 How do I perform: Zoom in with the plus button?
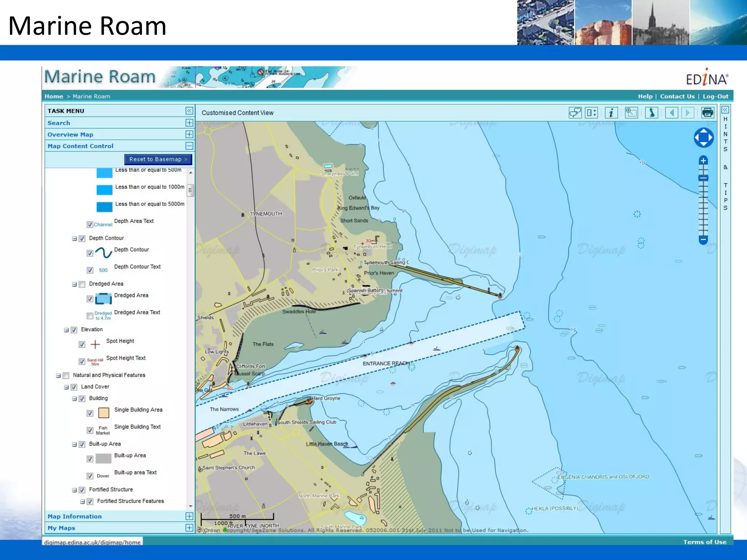(703, 160)
